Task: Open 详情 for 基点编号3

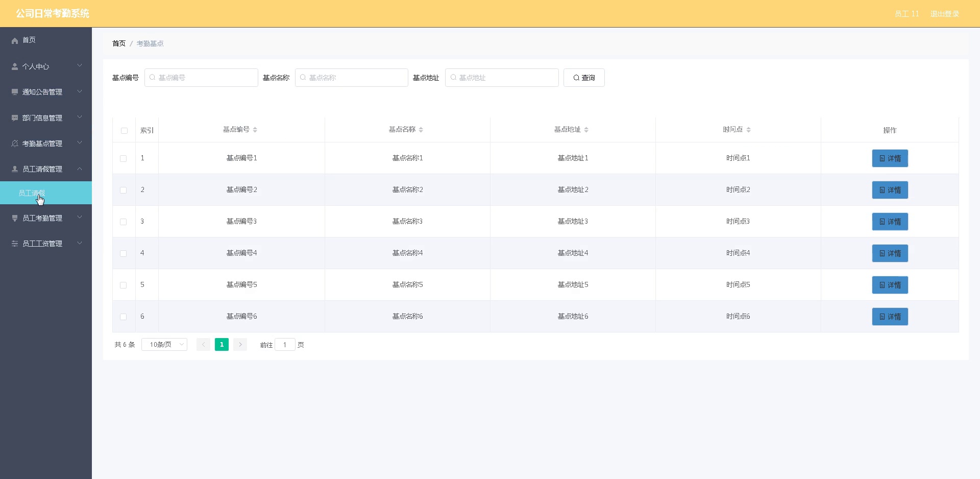Action: (x=890, y=222)
